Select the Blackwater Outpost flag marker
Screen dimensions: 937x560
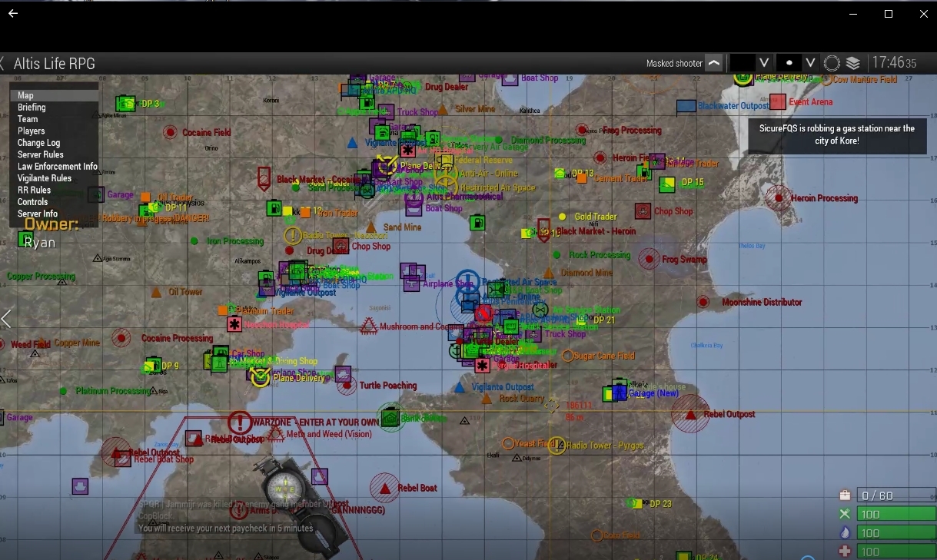pyautogui.click(x=686, y=106)
